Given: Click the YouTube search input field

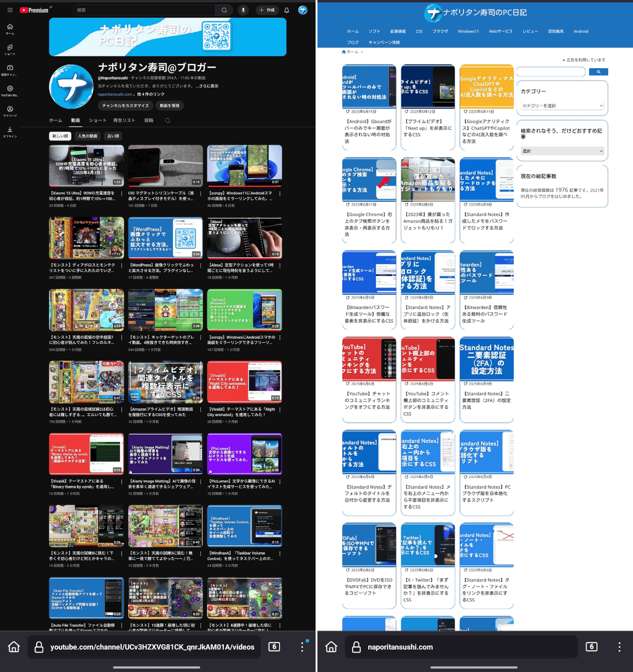Looking at the screenshot, I should pos(144,10).
